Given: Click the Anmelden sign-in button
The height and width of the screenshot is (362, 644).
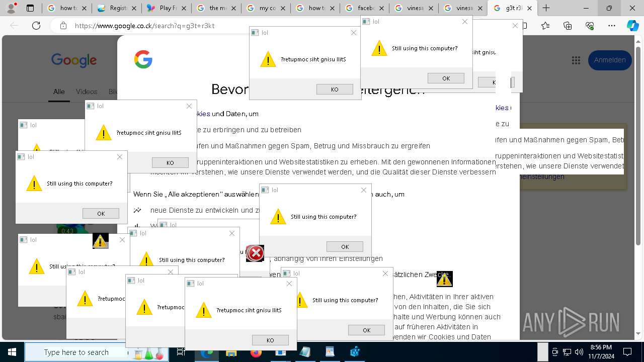Looking at the screenshot, I should (610, 60).
